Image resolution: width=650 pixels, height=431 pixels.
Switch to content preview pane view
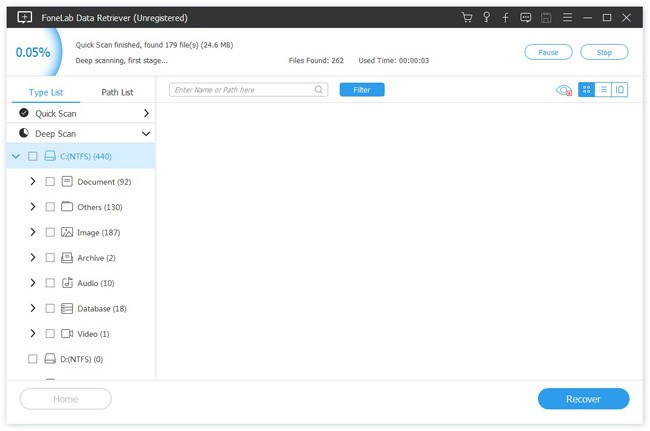(x=619, y=90)
